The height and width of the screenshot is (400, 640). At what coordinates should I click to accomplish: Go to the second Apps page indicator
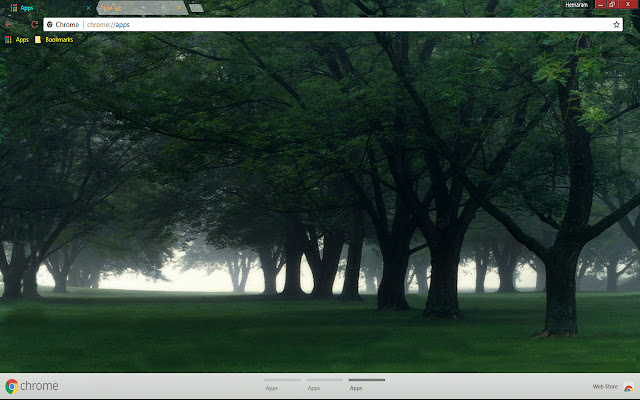pos(324,384)
